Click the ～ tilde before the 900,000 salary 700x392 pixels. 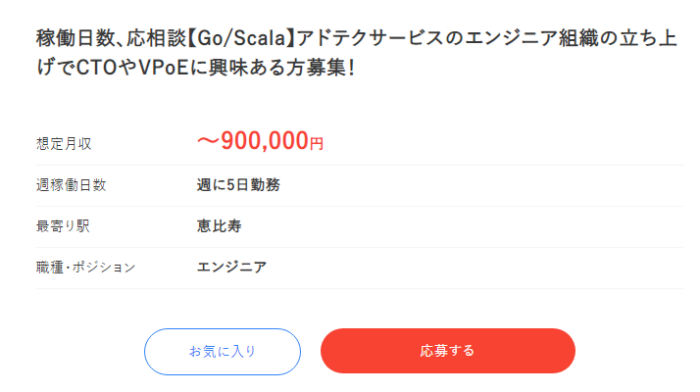tap(208, 142)
